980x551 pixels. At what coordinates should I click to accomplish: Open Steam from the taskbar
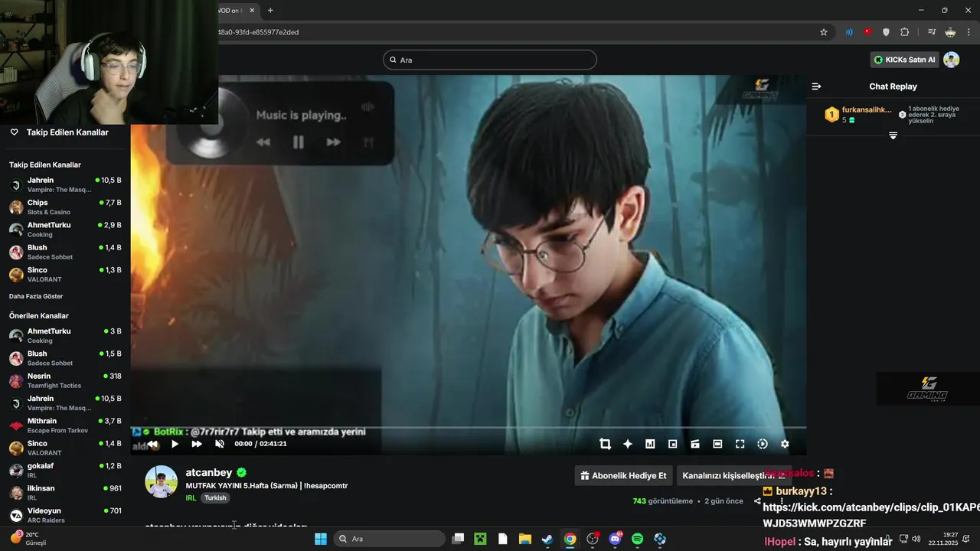547,539
